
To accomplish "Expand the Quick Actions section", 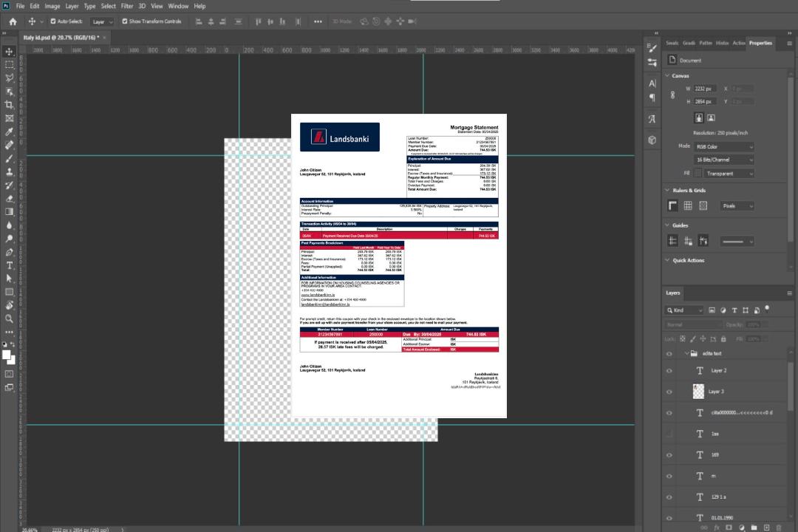I will click(667, 260).
